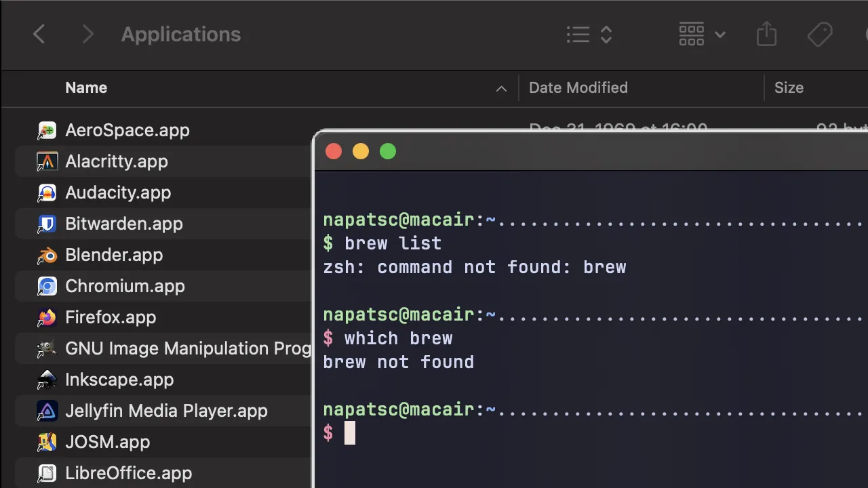
Task: Open the list view switcher in Finder
Action: [x=589, y=35]
